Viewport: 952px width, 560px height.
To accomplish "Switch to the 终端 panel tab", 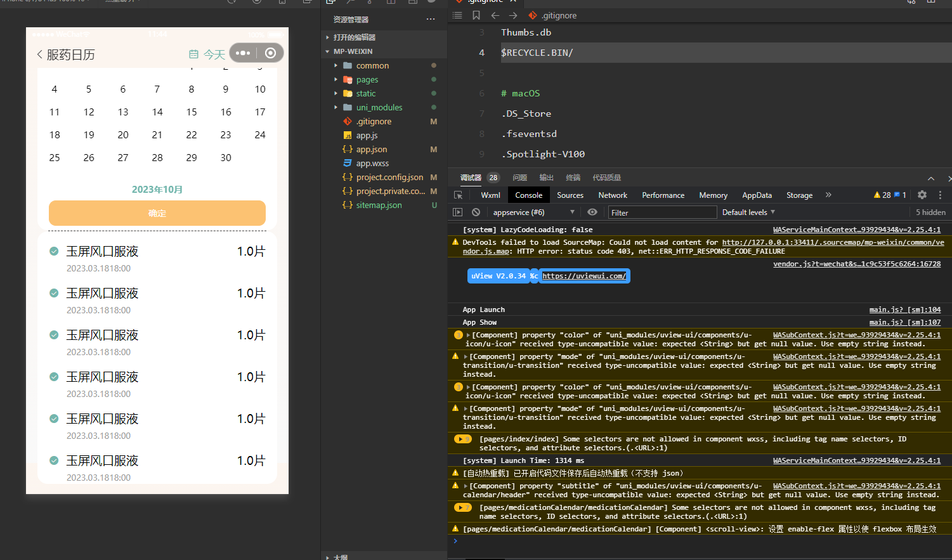I will (x=573, y=178).
